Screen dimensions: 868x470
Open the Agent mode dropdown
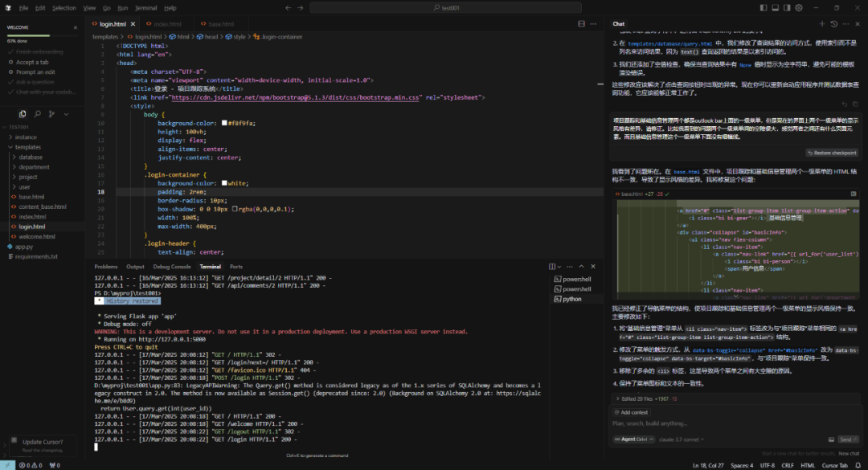(634, 439)
